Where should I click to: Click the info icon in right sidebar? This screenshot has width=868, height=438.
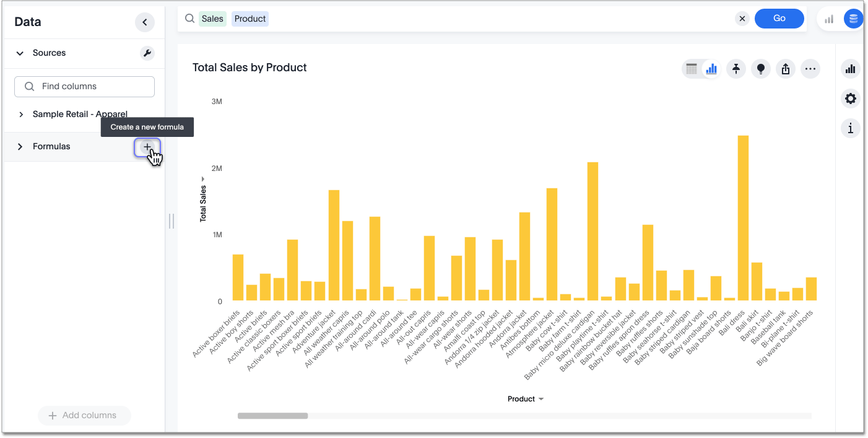pyautogui.click(x=851, y=128)
